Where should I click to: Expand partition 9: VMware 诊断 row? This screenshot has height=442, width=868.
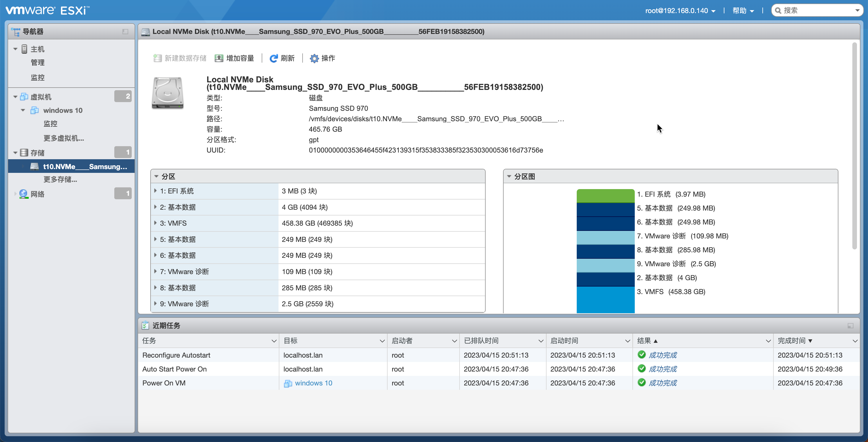(x=155, y=304)
